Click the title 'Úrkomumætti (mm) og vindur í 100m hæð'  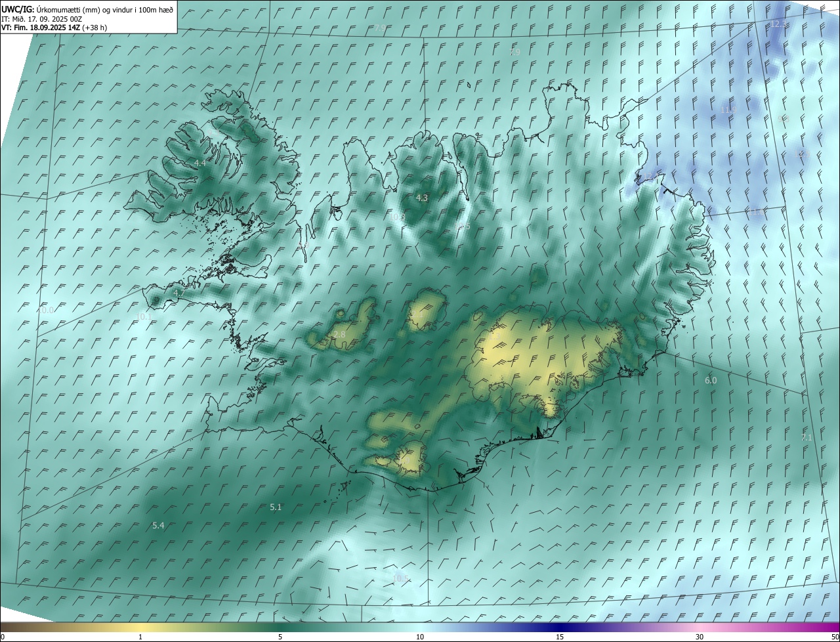click(104, 9)
